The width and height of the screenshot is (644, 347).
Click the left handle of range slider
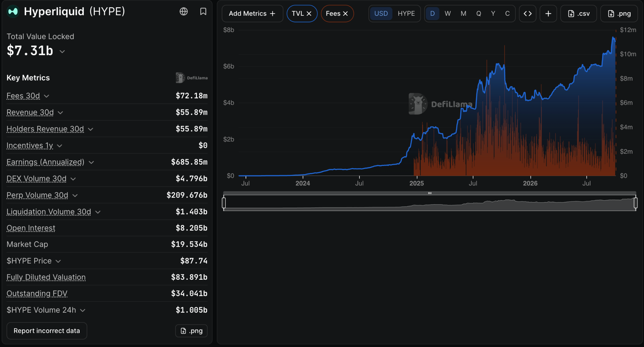[x=224, y=203]
